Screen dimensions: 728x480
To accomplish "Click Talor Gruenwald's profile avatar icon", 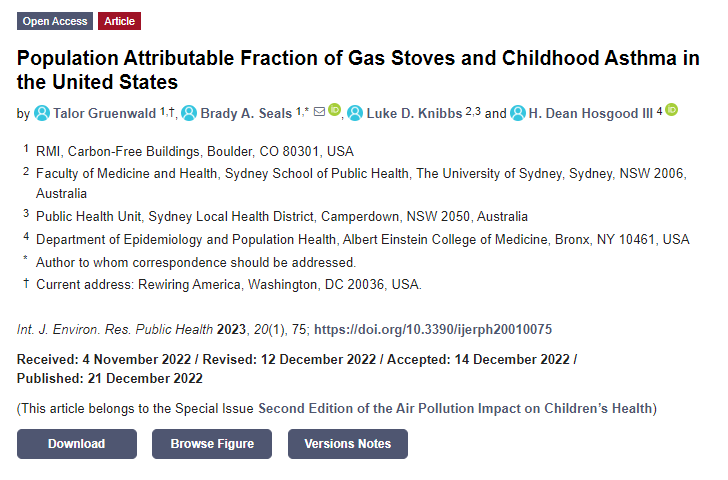I will [x=42, y=113].
